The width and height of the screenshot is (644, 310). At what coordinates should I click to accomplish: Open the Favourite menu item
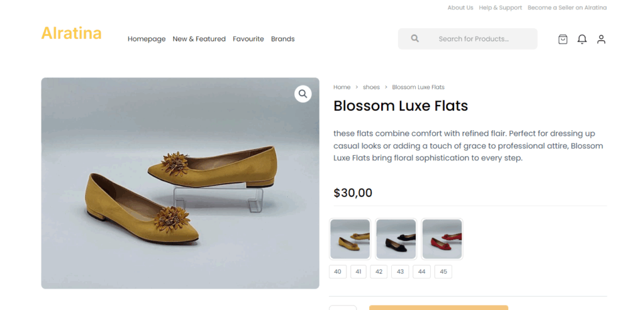[248, 39]
